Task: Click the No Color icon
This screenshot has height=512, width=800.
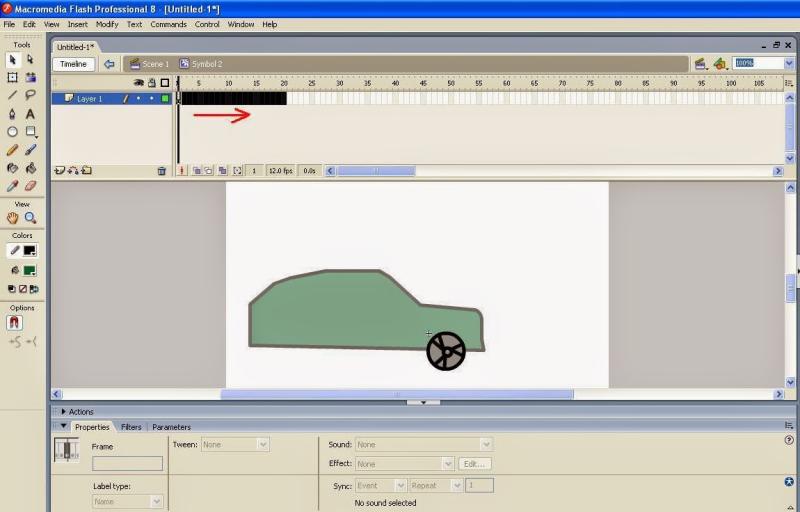Action: tap(23, 289)
